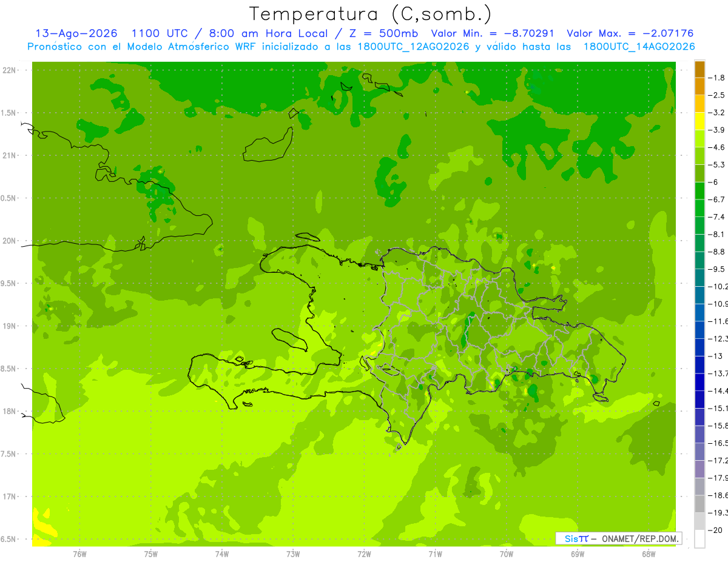Click the '-3.2' legend value
Viewport: 728px width, 562px height.
pos(717,113)
